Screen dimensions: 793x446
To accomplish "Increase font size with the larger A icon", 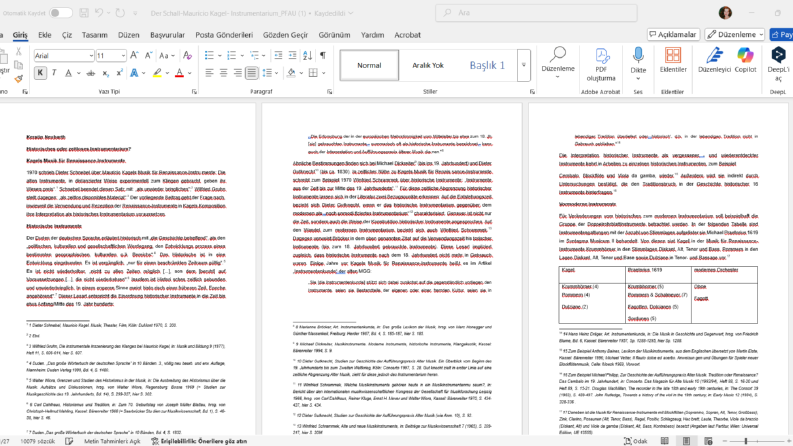I will [134, 56].
